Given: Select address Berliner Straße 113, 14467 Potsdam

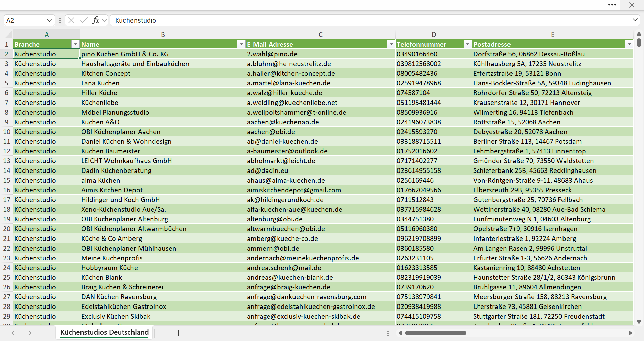Looking at the screenshot, I should (x=553, y=141).
